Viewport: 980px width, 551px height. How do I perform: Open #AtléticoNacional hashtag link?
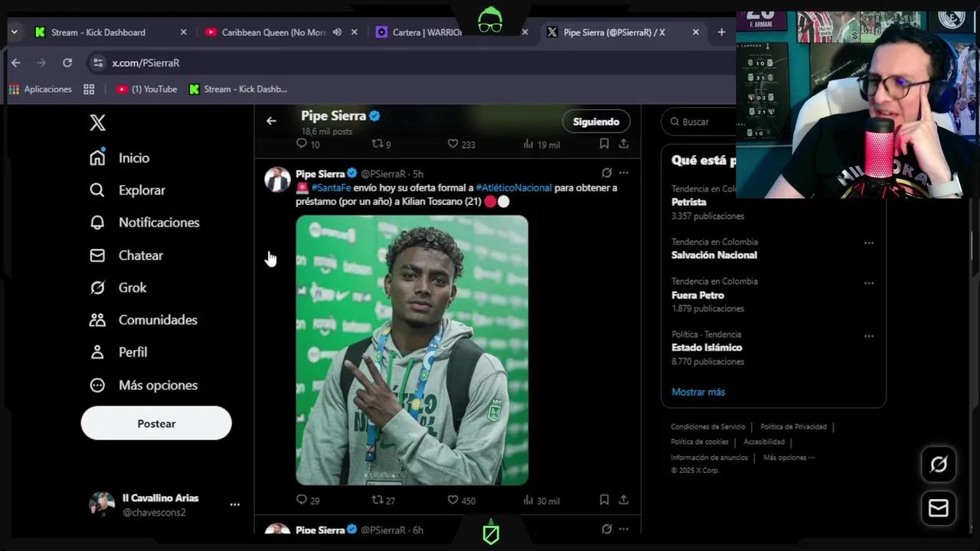(x=513, y=187)
